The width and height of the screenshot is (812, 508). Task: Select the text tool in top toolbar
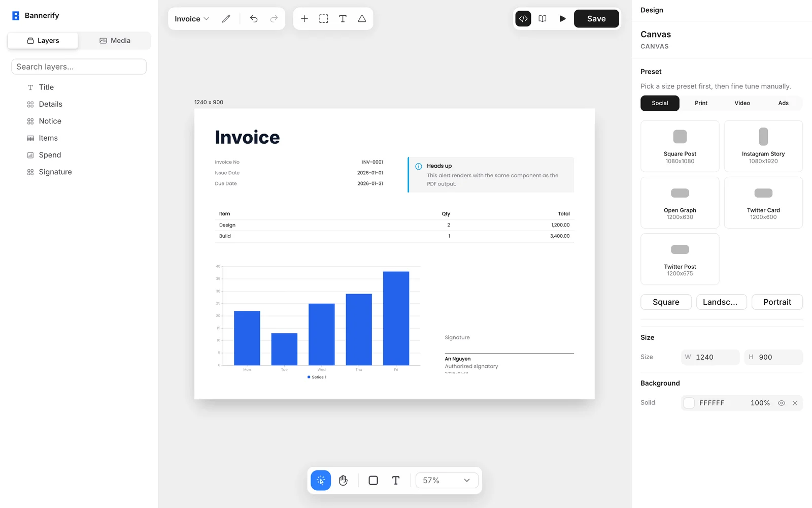(x=343, y=19)
